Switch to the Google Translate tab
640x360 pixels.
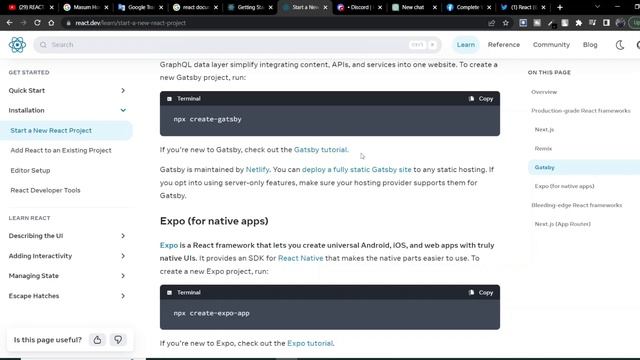139,7
